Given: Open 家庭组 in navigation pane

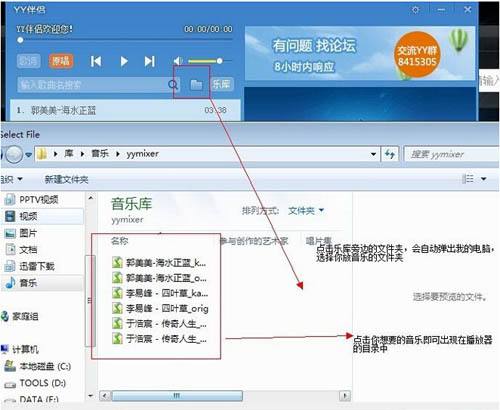Looking at the screenshot, I should (25, 316).
